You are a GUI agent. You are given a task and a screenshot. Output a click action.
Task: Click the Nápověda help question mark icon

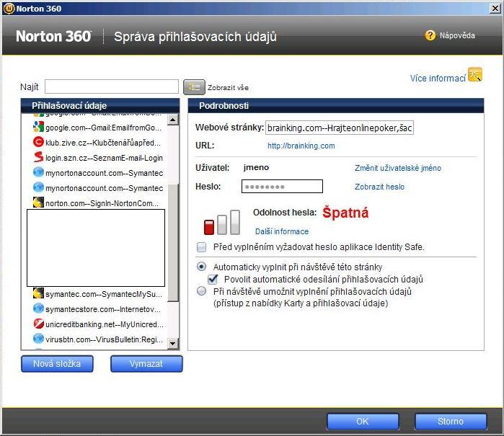pos(430,35)
